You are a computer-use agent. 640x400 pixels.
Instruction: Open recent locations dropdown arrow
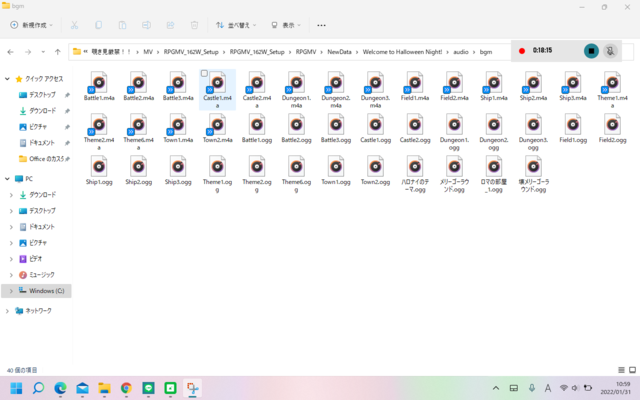tap(43, 52)
